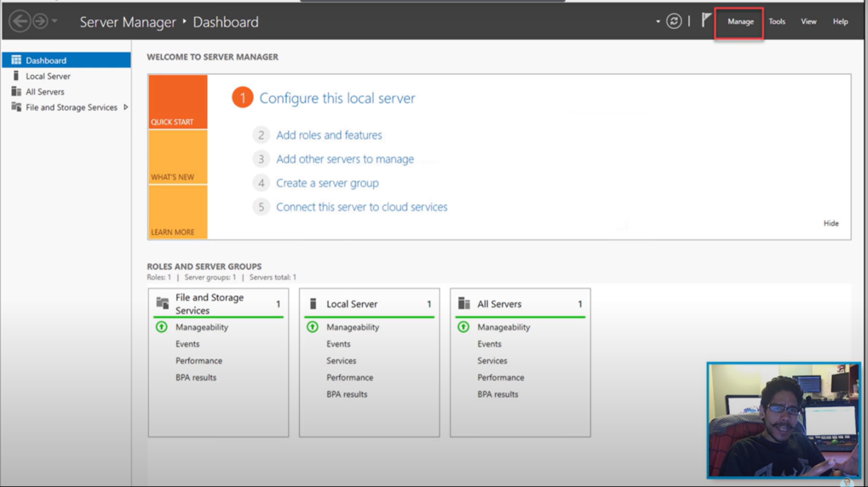Click the All Servers icon in sidebar
This screenshot has height=487, width=868.
point(16,91)
